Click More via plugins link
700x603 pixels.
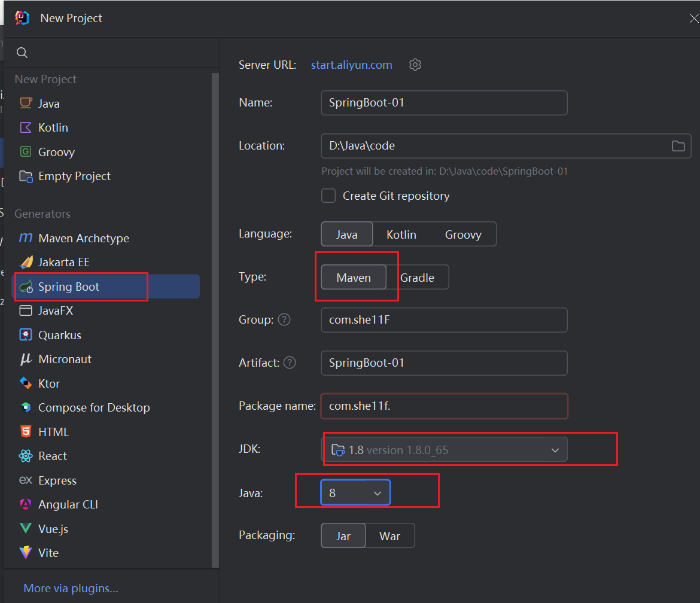(71, 588)
